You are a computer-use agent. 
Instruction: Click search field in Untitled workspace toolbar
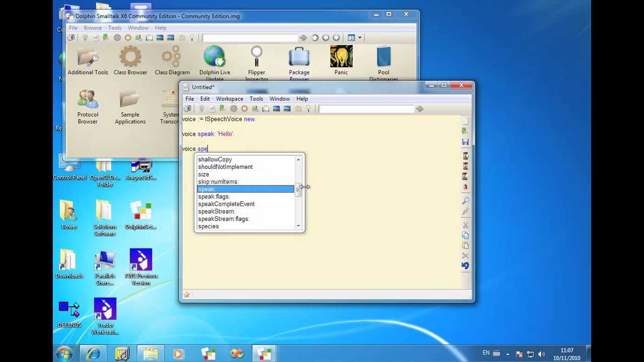click(366, 109)
